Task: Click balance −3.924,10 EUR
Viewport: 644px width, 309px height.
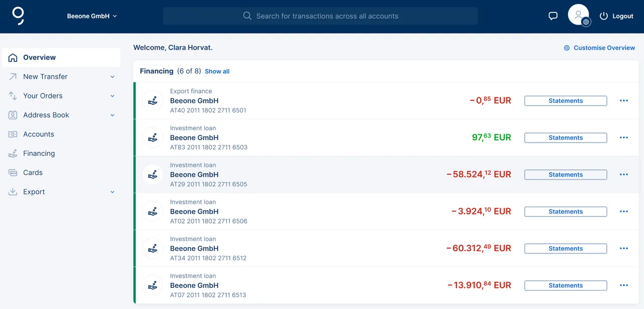Action: click(x=481, y=211)
